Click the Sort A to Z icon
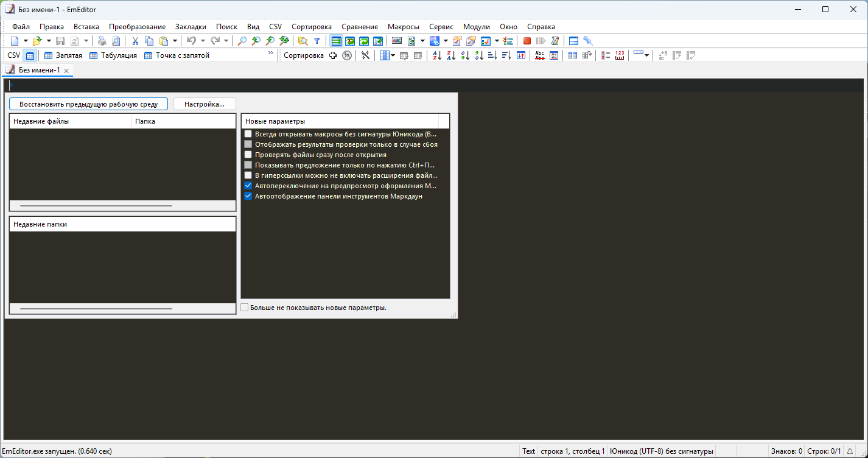Image resolution: width=868 pixels, height=458 pixels. [436, 55]
